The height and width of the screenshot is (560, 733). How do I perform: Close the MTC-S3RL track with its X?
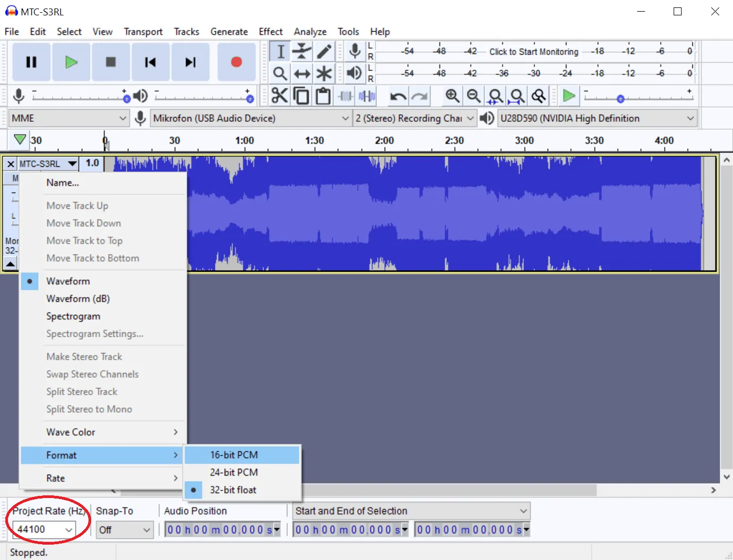coord(10,163)
